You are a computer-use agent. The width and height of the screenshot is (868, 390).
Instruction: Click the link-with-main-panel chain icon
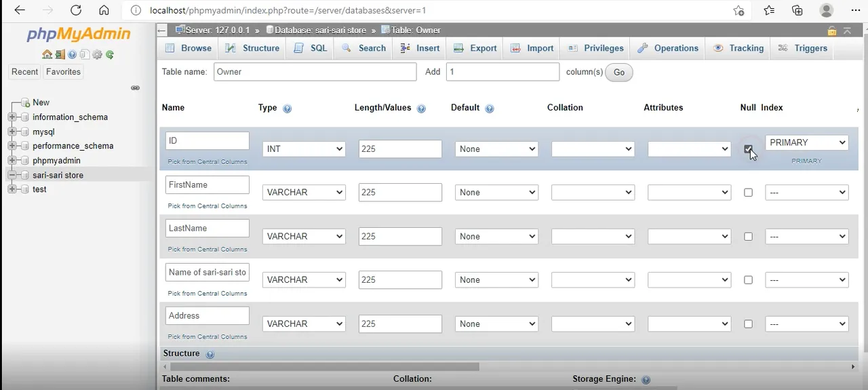coord(136,87)
